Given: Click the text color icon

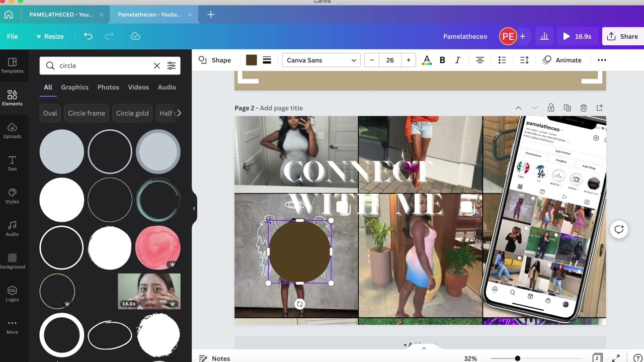Looking at the screenshot, I should pos(427,60).
